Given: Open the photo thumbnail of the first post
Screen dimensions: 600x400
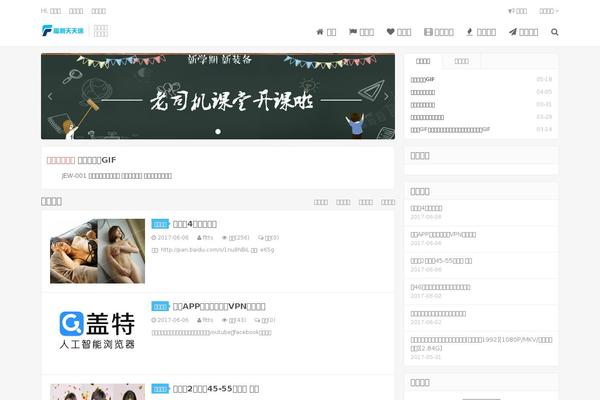Looking at the screenshot, I should point(97,251).
